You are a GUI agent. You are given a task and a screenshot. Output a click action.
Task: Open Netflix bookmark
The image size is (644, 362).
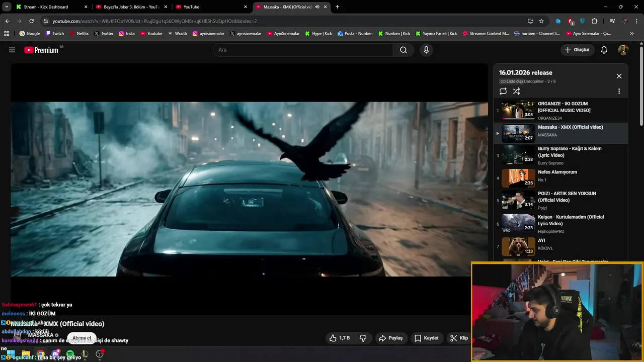click(78, 34)
